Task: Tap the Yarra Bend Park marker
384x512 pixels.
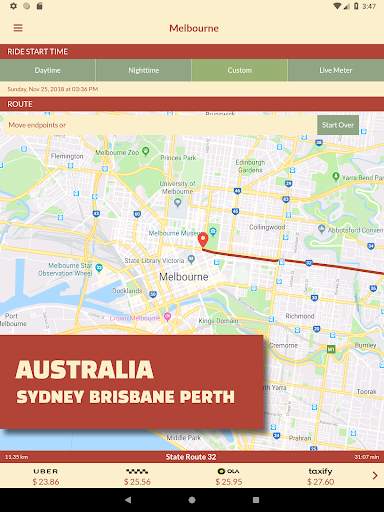Action: coord(336,176)
